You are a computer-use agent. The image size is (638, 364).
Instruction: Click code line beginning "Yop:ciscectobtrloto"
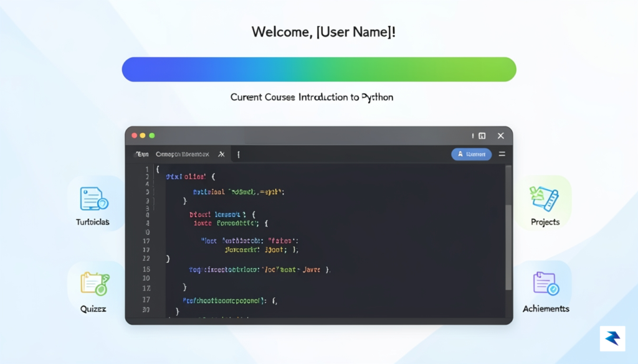[260, 270]
